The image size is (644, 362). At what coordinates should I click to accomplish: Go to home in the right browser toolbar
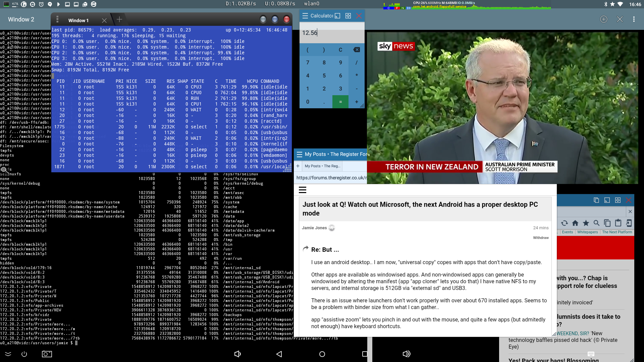pyautogui.click(x=575, y=223)
